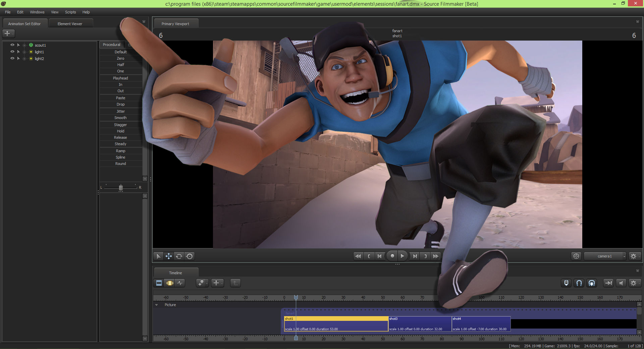Select the shot1 clip in timeline

tap(336, 324)
